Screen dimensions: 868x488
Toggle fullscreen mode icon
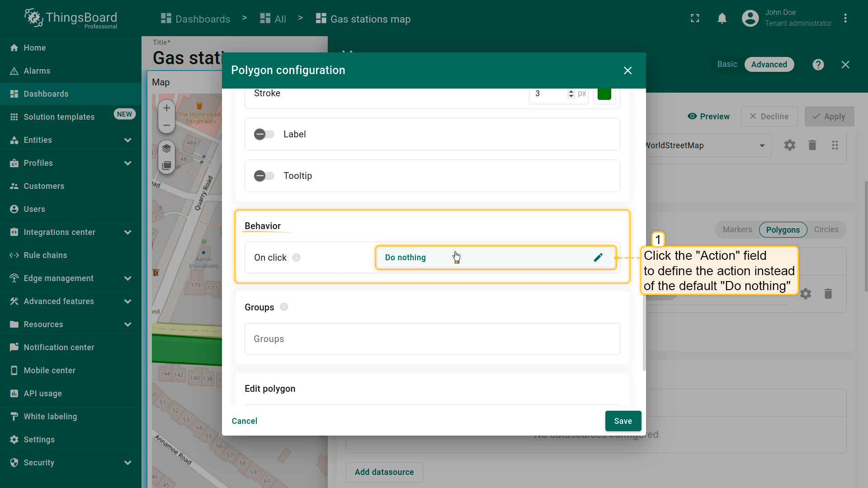pos(695,19)
